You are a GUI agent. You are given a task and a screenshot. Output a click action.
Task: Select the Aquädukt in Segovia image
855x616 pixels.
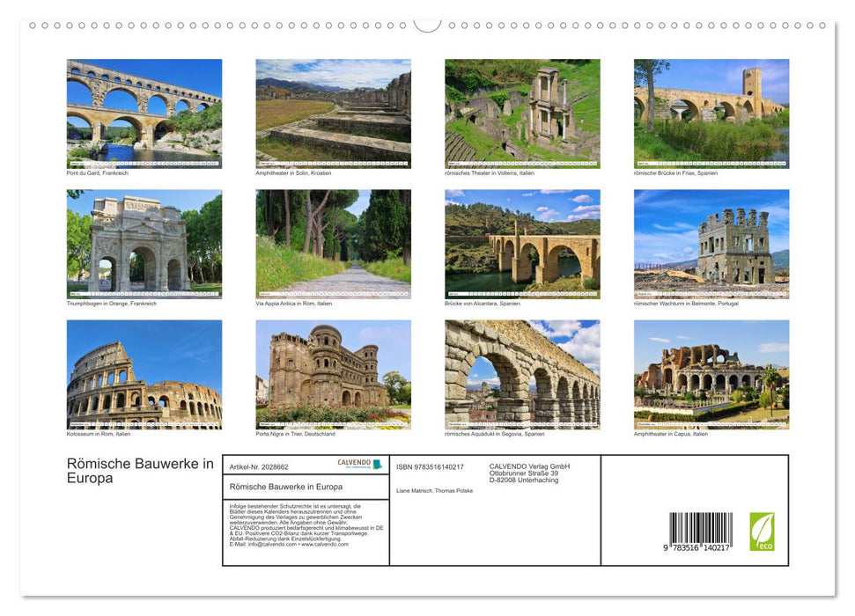[522, 374]
